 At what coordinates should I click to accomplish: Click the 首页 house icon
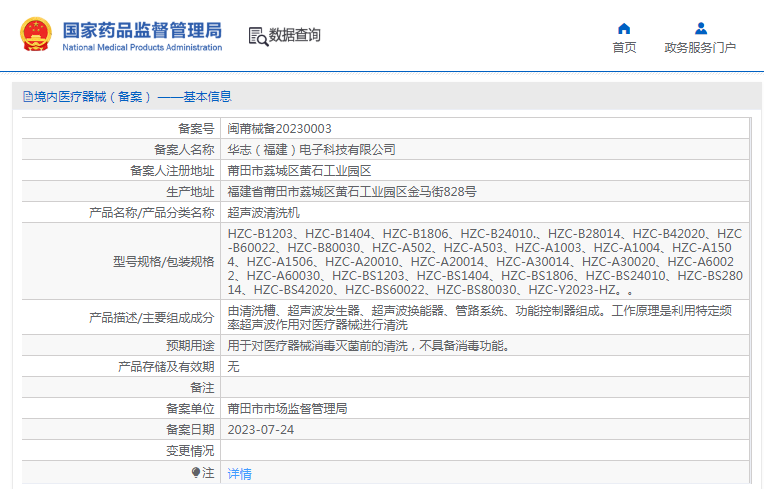click(624, 28)
